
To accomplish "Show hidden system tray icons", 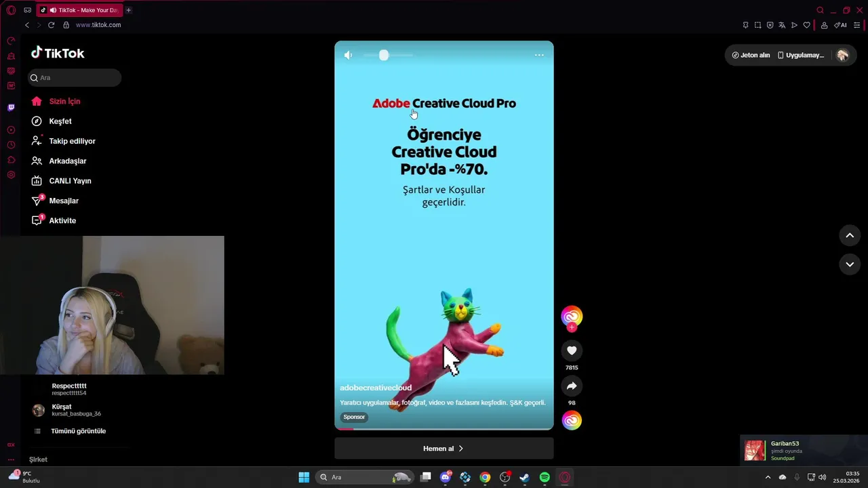I will 768,477.
